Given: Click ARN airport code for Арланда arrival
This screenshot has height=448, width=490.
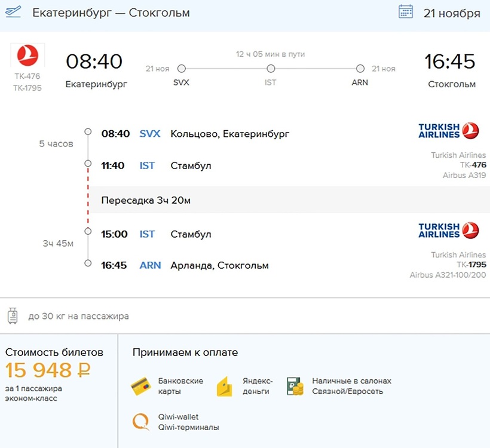Looking at the screenshot, I should tap(150, 265).
